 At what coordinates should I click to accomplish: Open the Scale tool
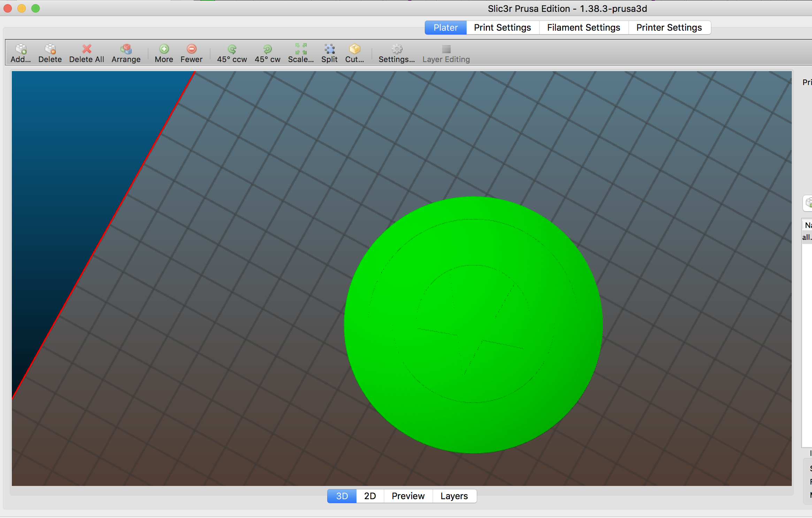[300, 53]
